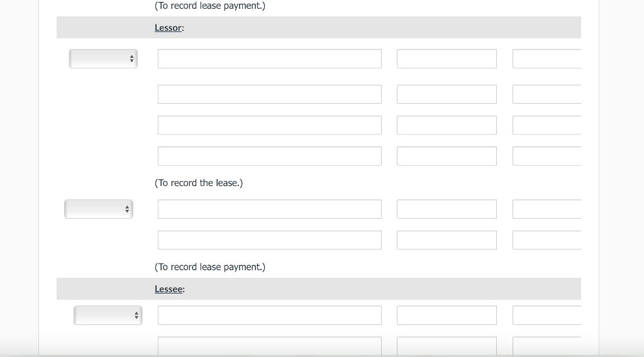Screen dimensions: 644x357
Task: Click first account field below 'To record the lease'
Action: click(269, 209)
